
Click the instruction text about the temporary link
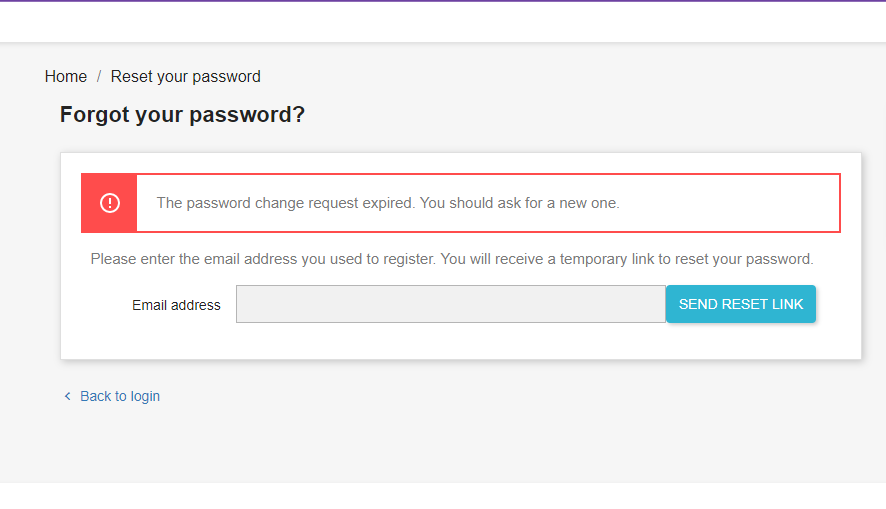pos(452,259)
